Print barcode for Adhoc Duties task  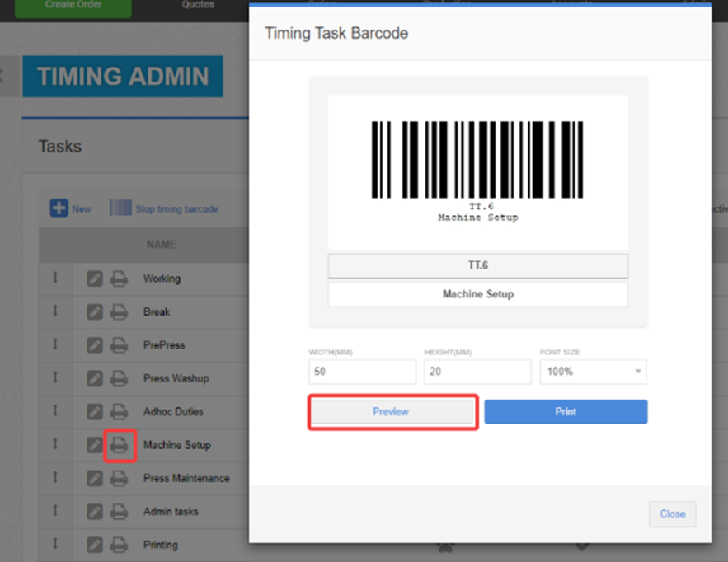pos(119,412)
